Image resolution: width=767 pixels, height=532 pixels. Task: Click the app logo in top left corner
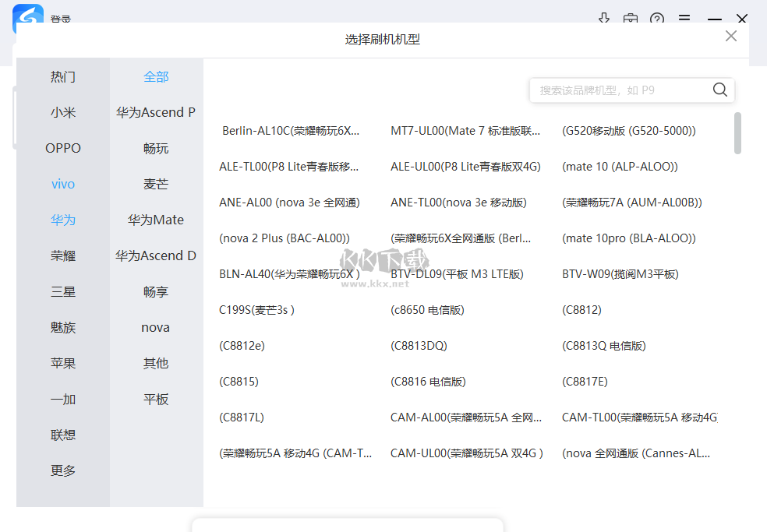pyautogui.click(x=27, y=17)
